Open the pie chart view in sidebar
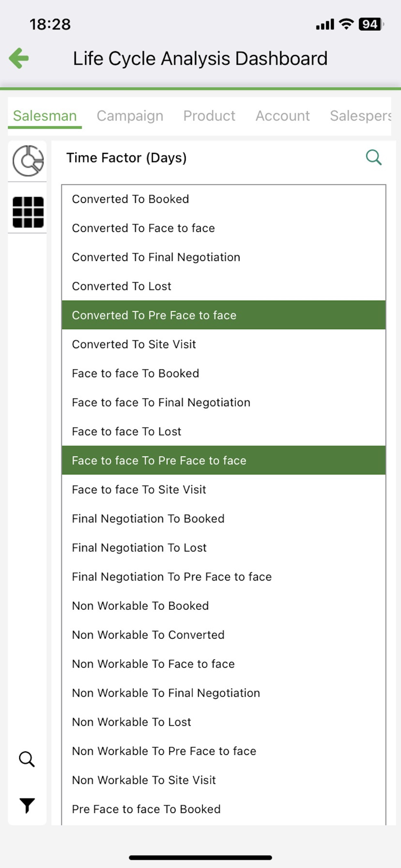 coord(27,160)
